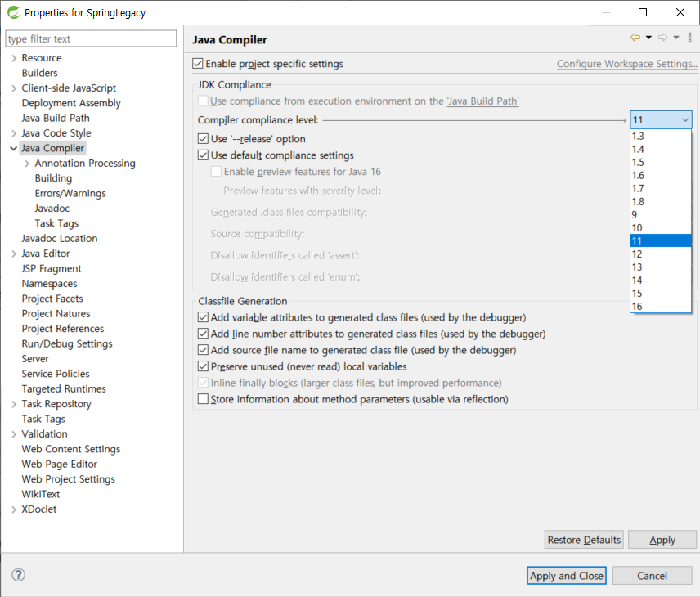Open Project Facets page
700x597 pixels.
click(x=52, y=298)
